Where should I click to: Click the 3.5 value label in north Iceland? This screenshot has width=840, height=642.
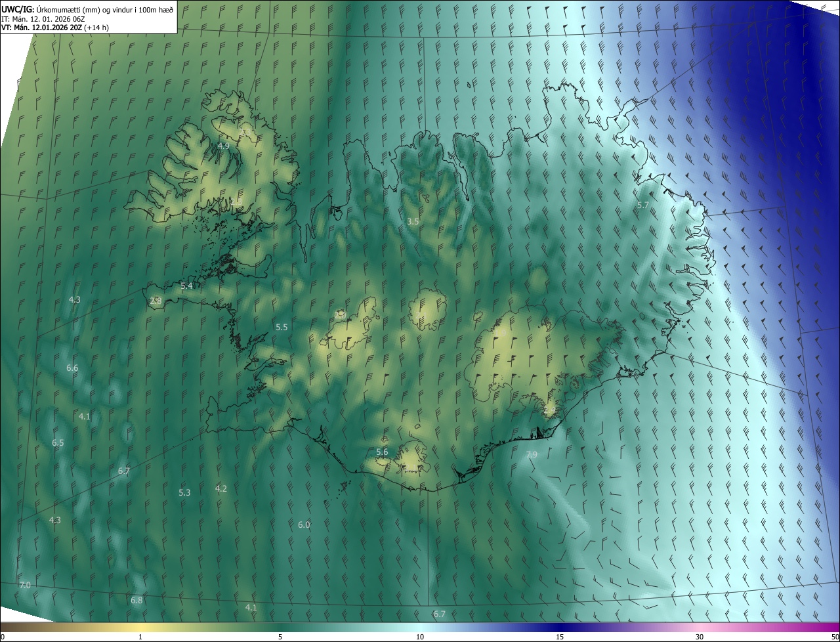(x=413, y=222)
